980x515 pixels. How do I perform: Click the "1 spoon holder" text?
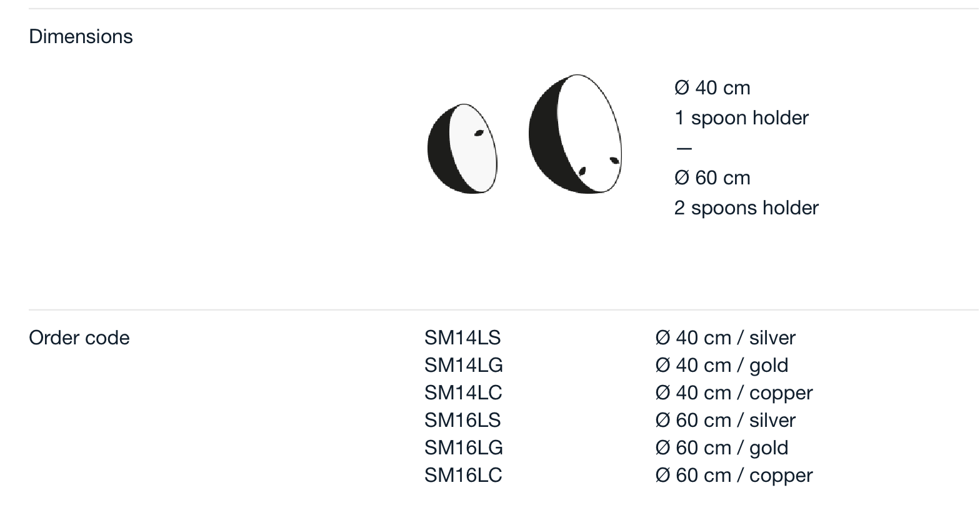click(742, 118)
